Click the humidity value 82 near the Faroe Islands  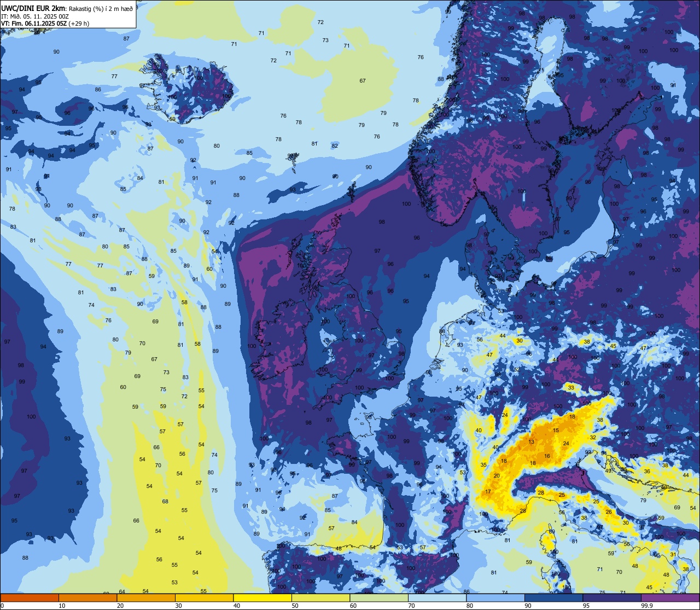tap(335, 146)
